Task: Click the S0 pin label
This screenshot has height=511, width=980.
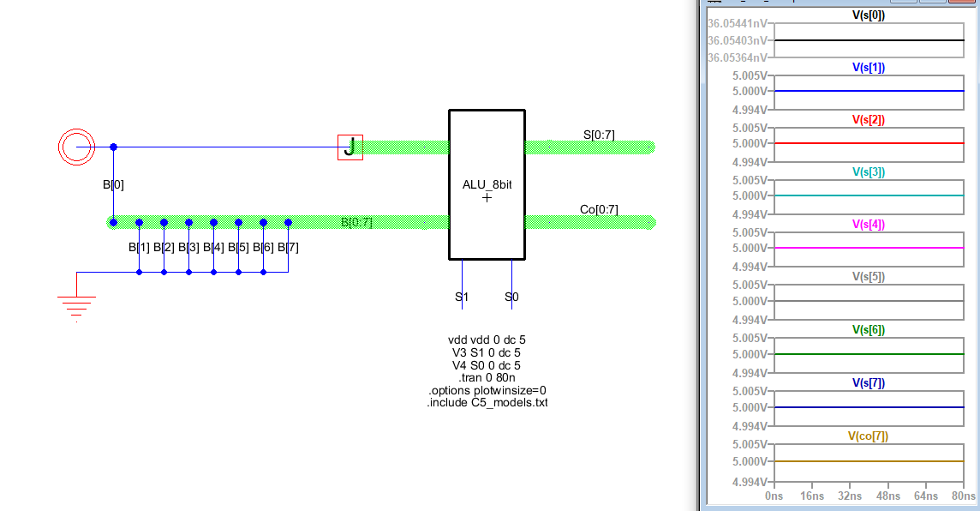Action: click(x=511, y=298)
